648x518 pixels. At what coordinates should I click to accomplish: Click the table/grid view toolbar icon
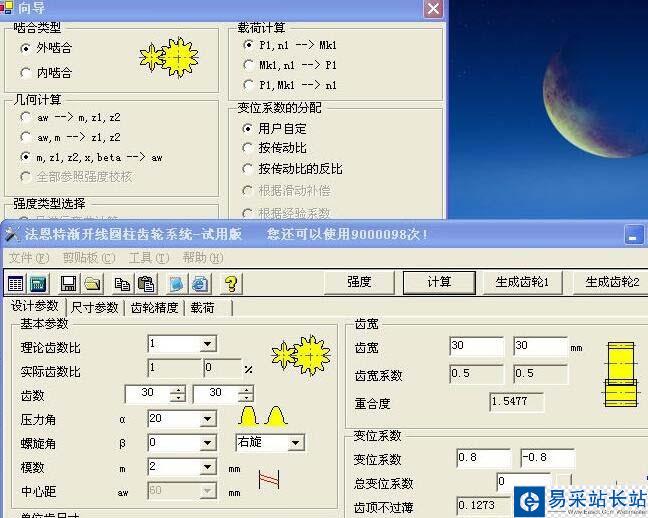(16, 284)
